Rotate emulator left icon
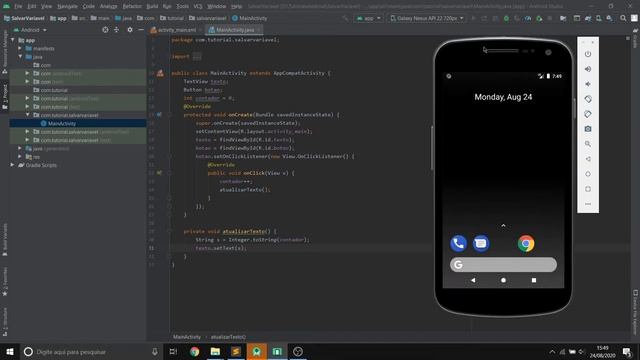Screen dimensions: 640x360 click(588, 99)
